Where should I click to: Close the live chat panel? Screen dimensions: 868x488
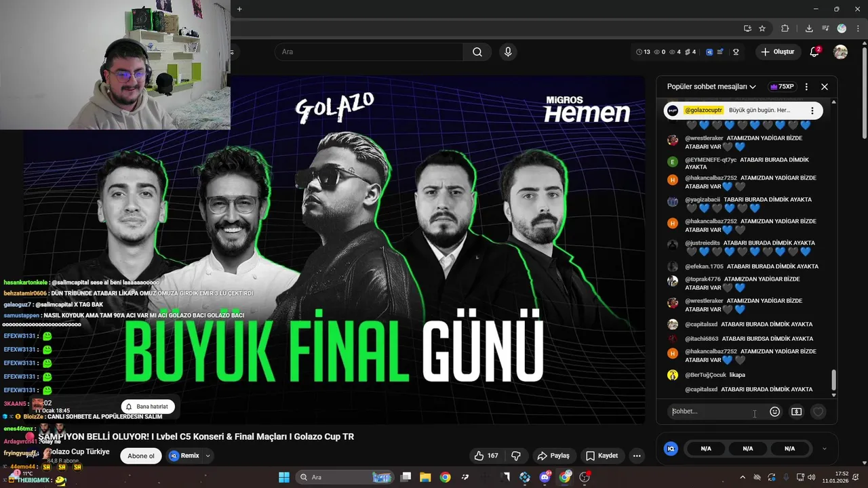click(825, 87)
